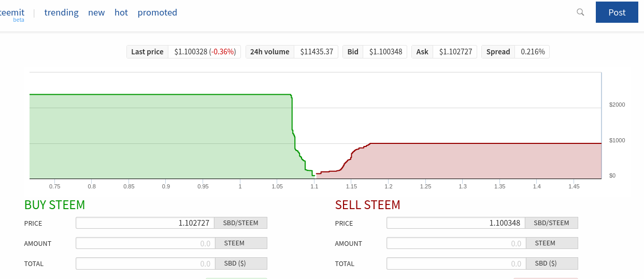Viewport: 644px width, 279px height.
Task: Click the BUY STEEM heading
Action: [55, 205]
